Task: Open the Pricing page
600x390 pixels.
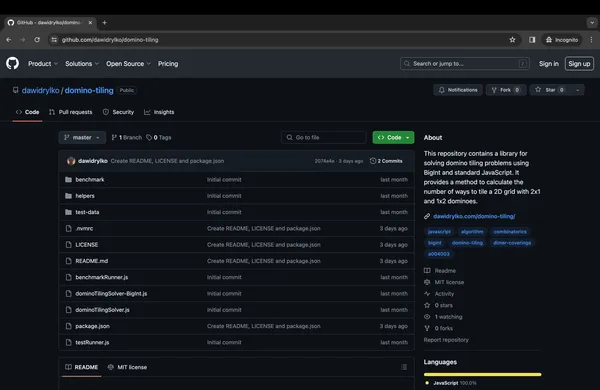Action: [x=168, y=64]
